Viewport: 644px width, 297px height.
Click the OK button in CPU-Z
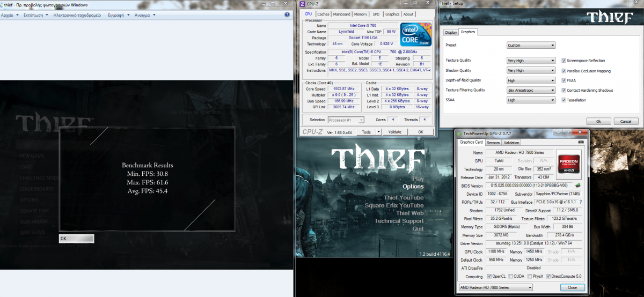point(421,131)
